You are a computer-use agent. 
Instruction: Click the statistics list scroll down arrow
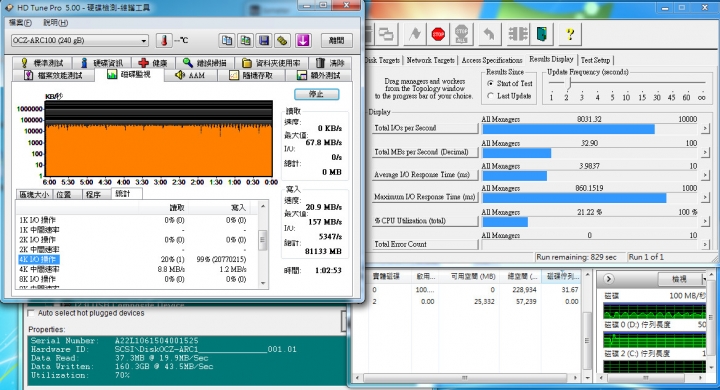pyautogui.click(x=263, y=283)
